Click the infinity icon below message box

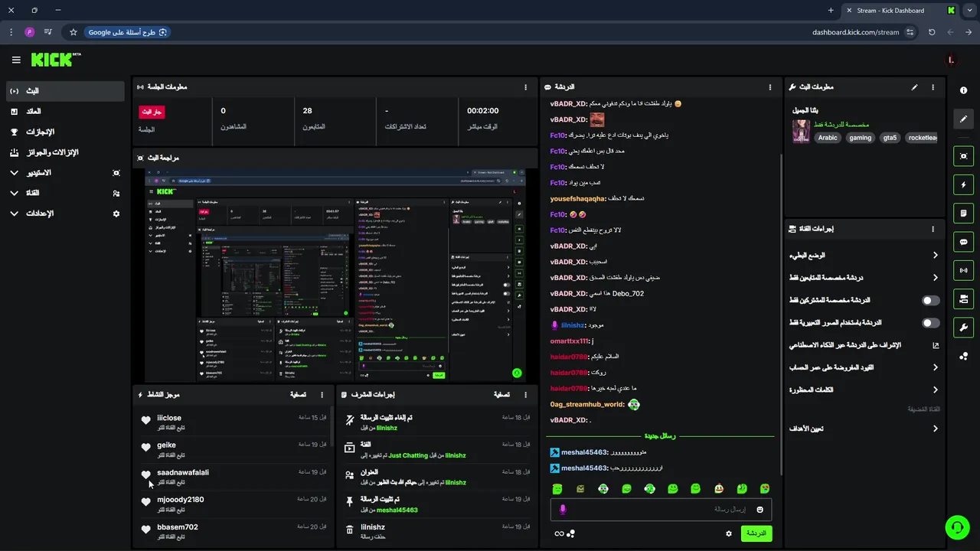(x=559, y=533)
